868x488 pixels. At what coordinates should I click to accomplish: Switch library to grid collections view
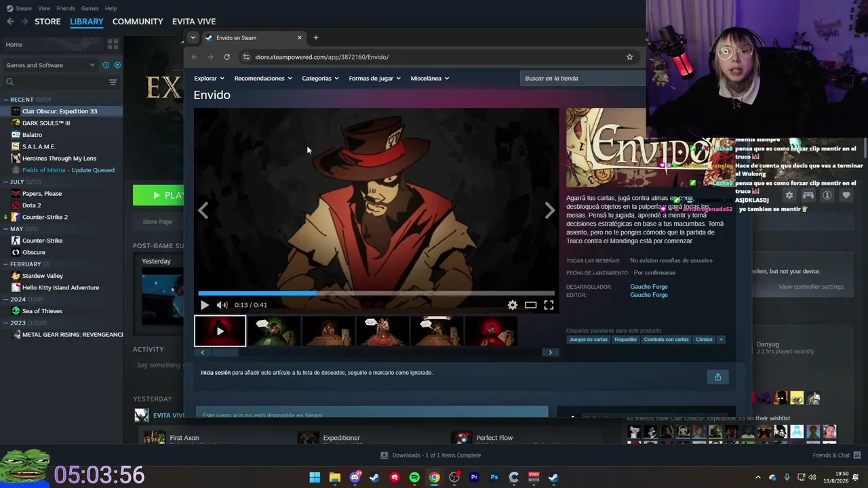click(113, 44)
